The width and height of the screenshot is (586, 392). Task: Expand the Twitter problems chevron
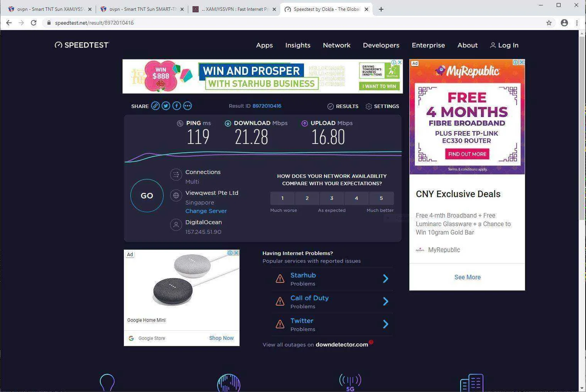click(x=385, y=324)
